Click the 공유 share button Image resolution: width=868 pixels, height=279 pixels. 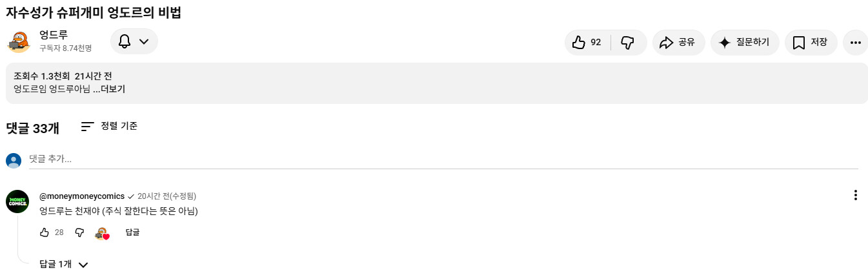(678, 43)
